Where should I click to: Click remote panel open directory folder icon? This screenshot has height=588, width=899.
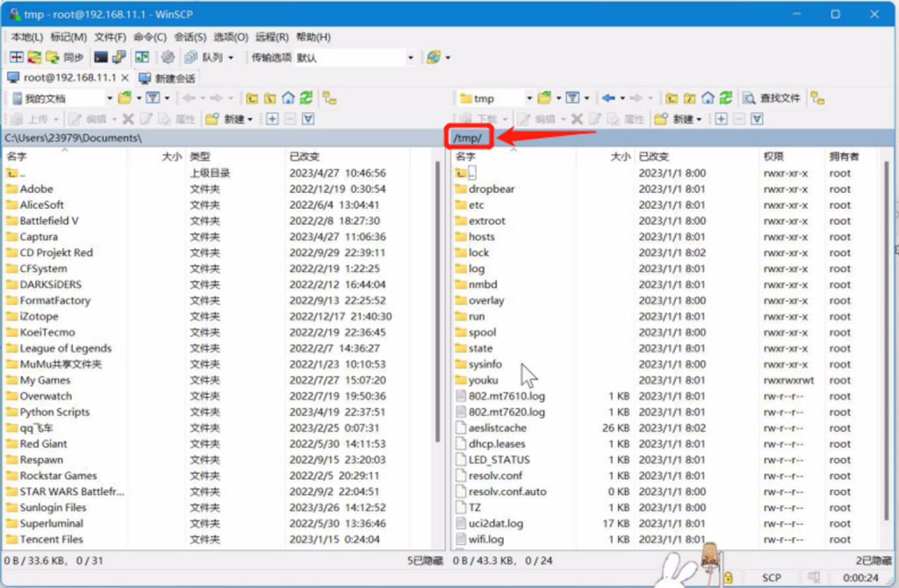pyautogui.click(x=544, y=98)
